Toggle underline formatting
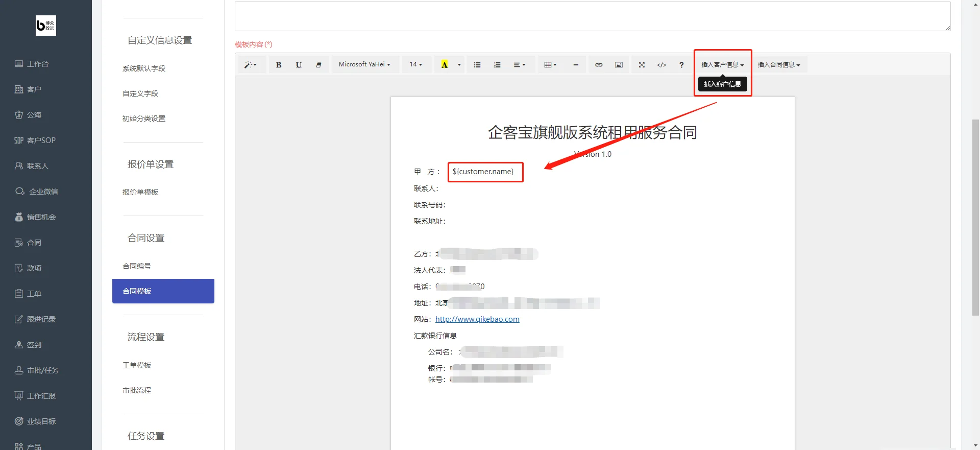 tap(299, 65)
